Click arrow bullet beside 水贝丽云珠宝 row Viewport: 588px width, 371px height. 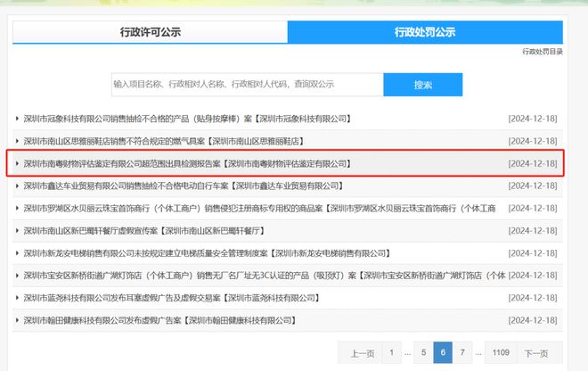click(17, 209)
